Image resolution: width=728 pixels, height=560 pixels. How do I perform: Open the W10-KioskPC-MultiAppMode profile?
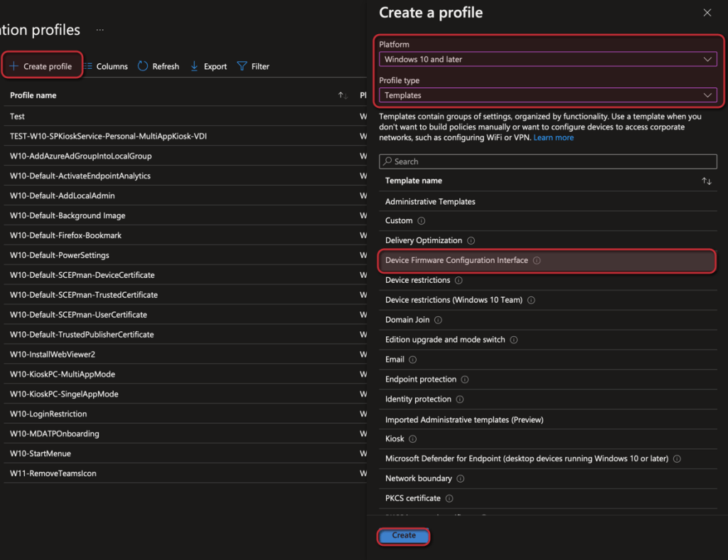point(63,375)
